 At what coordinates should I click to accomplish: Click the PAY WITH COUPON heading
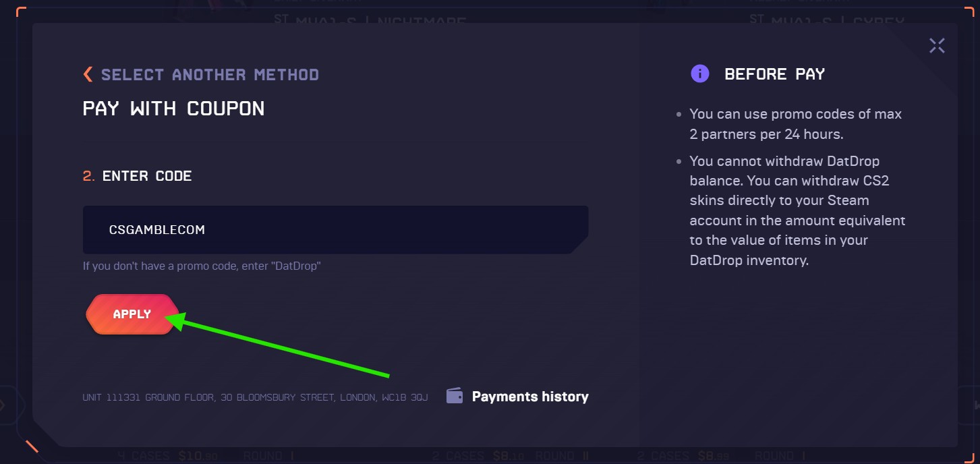[173, 108]
